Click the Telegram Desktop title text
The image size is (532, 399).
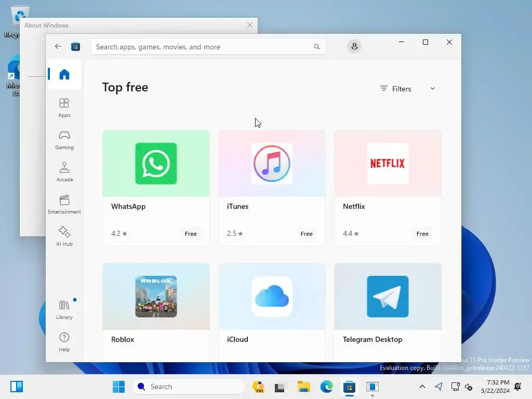coord(373,339)
